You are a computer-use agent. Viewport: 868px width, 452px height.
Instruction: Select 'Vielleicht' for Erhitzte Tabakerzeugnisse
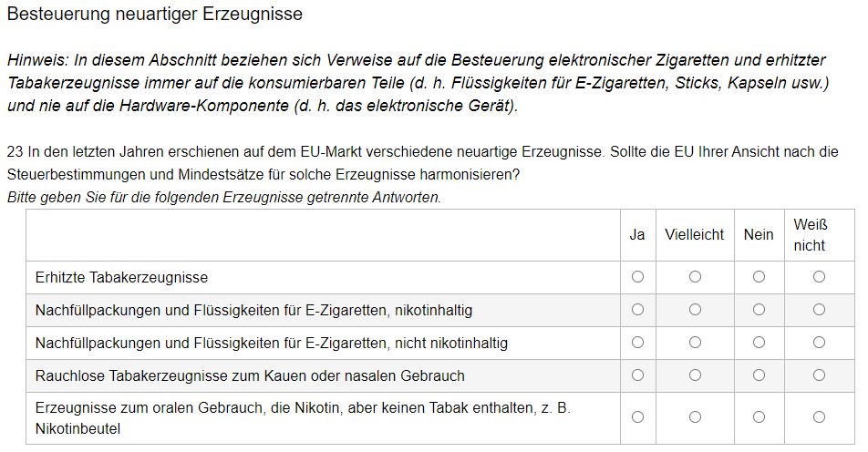click(x=695, y=277)
